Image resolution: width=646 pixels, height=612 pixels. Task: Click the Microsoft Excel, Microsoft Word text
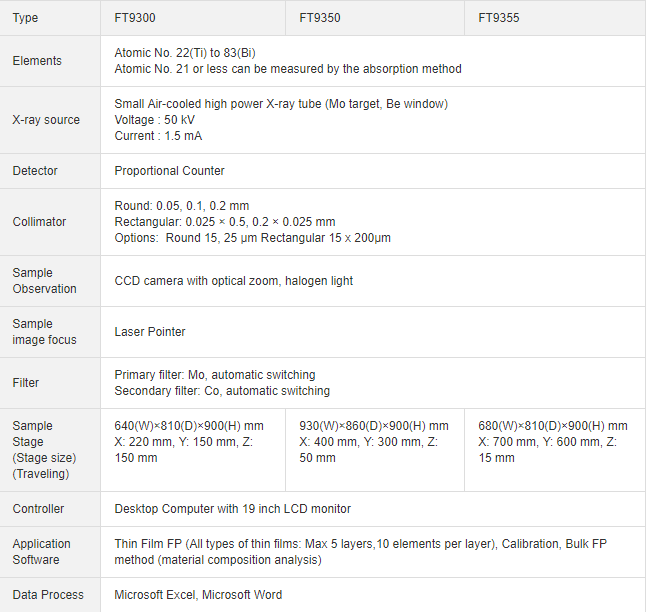pyautogui.click(x=198, y=595)
